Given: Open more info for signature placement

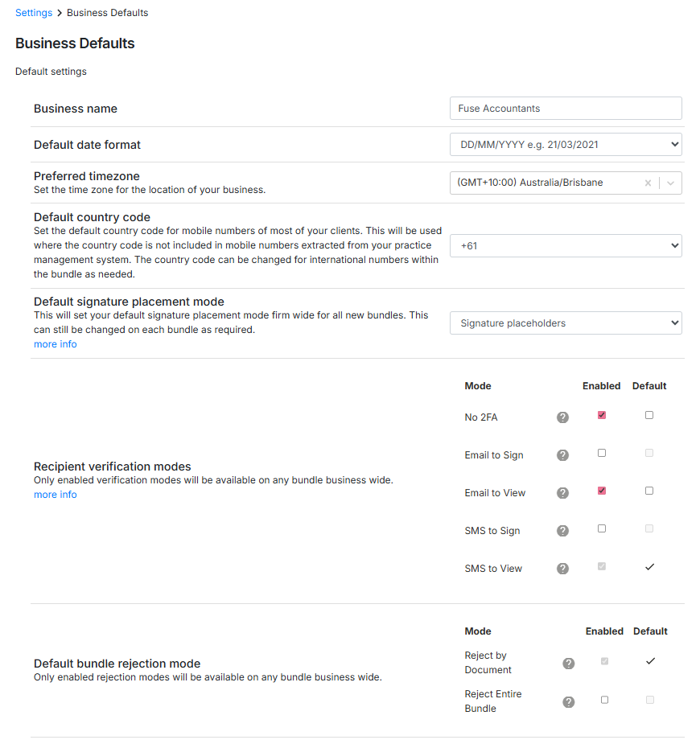Looking at the screenshot, I should tap(56, 344).
